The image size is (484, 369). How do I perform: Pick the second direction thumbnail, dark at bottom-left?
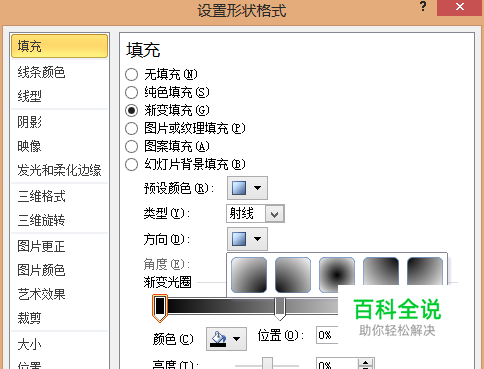tap(293, 275)
